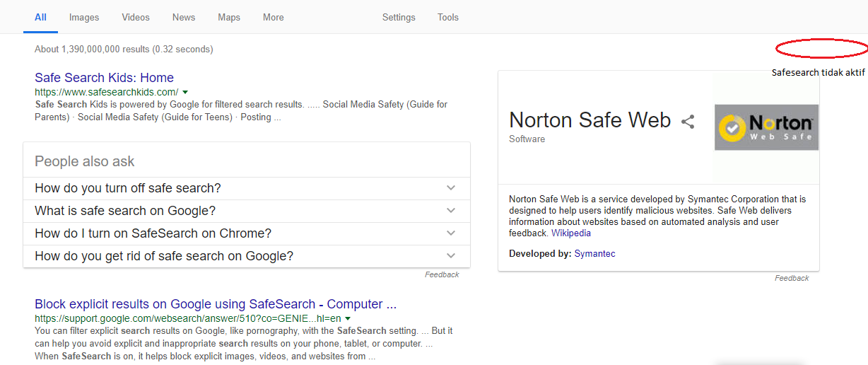Click the support.google.com URL dropdown arrow
Screen dimensions: 868x365
[x=348, y=319]
